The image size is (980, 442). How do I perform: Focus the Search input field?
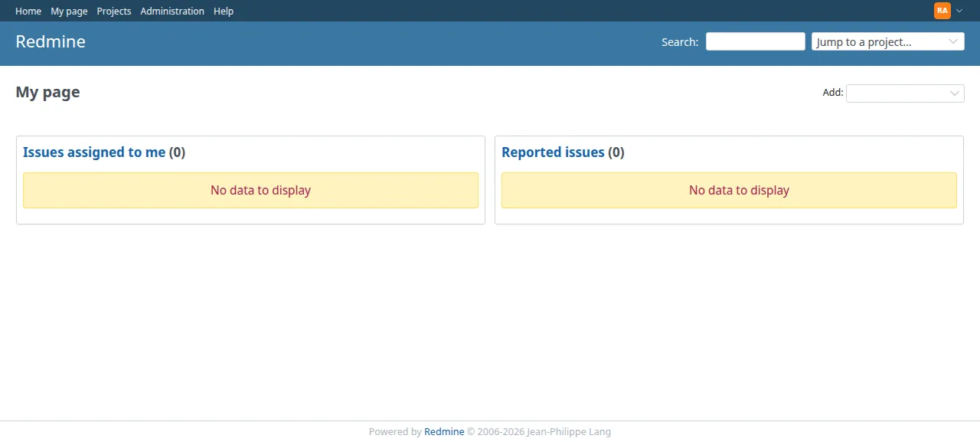point(755,41)
